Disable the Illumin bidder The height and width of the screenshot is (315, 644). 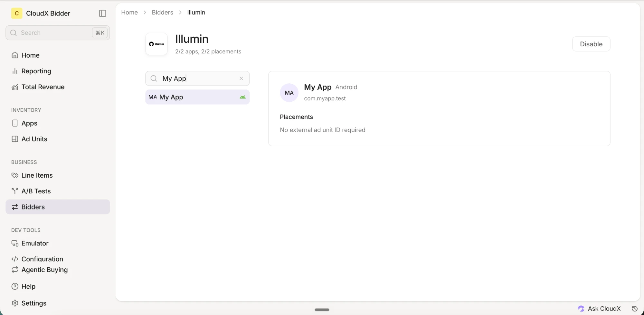(591, 44)
